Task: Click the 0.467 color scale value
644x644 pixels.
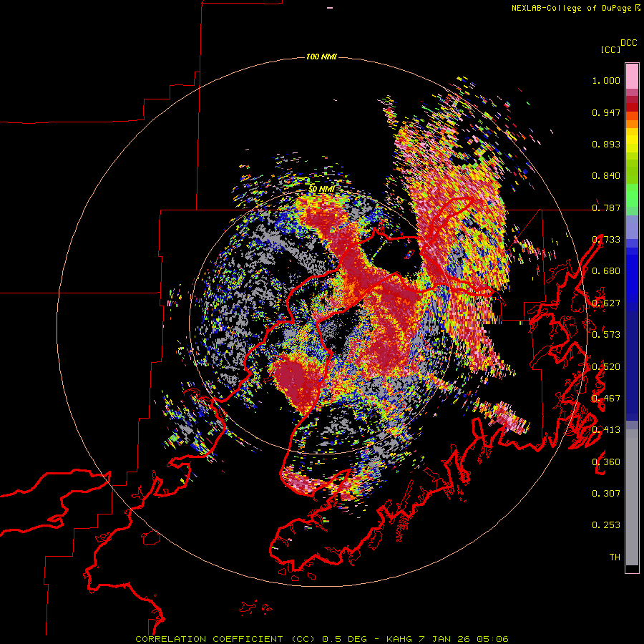Action: tap(606, 398)
